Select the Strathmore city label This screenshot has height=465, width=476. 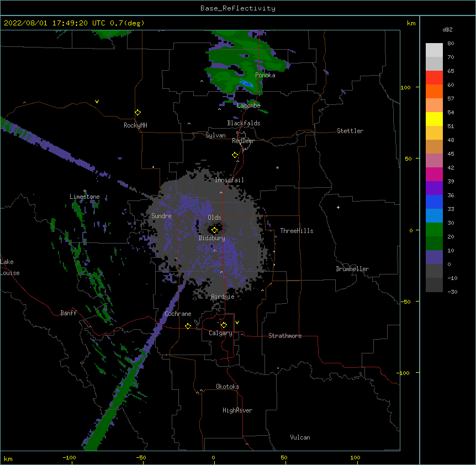click(285, 336)
